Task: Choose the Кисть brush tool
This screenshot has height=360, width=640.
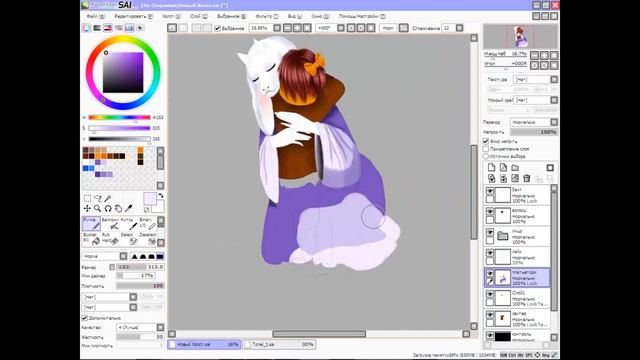Action: coord(129,224)
